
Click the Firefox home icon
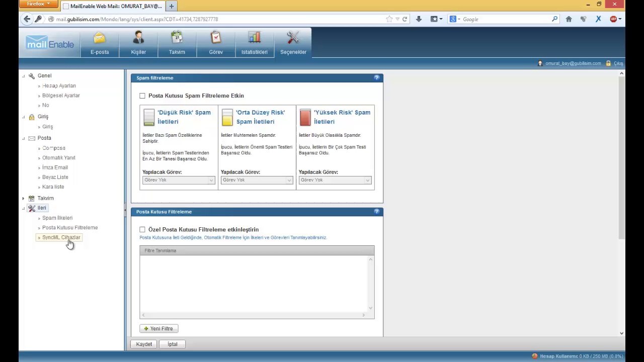click(x=569, y=19)
